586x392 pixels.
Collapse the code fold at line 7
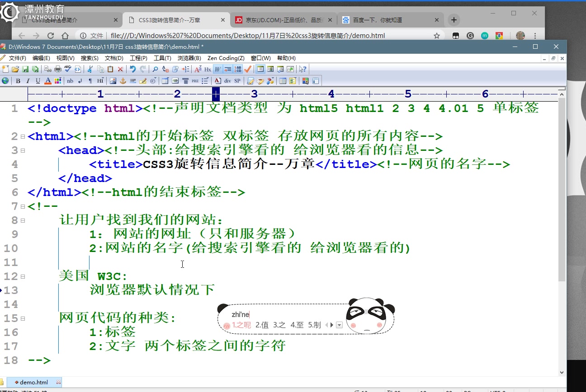(x=22, y=206)
